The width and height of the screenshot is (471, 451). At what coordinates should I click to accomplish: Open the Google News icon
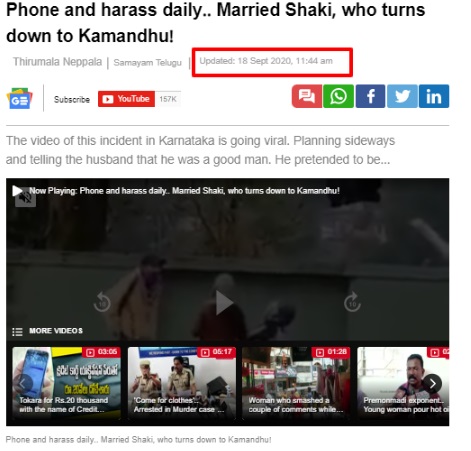(x=19, y=98)
